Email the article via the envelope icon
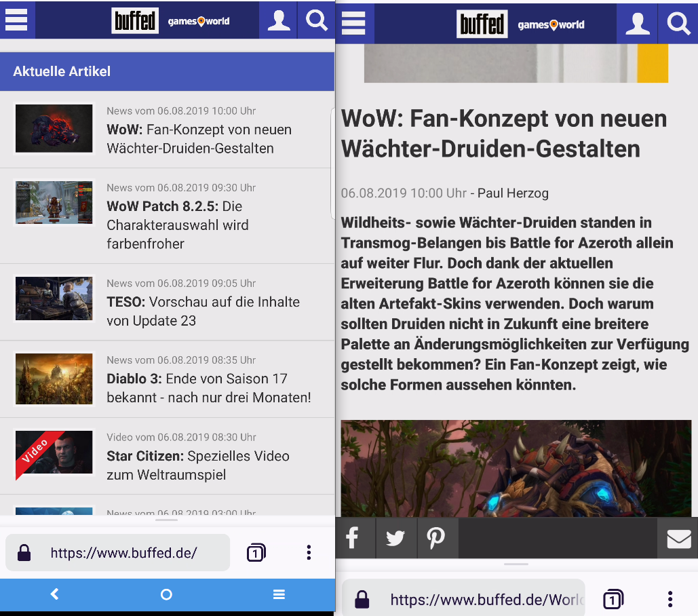Viewport: 698px width, 616px height. 678,537
